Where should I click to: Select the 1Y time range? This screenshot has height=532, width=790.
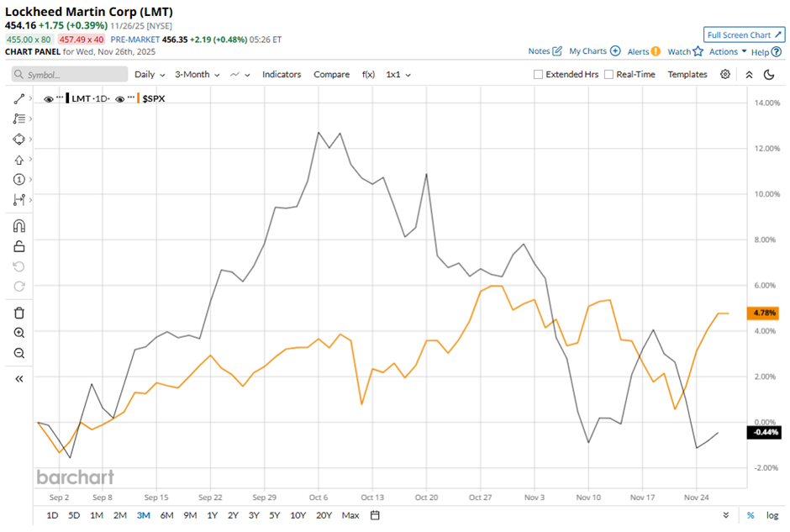(212, 515)
